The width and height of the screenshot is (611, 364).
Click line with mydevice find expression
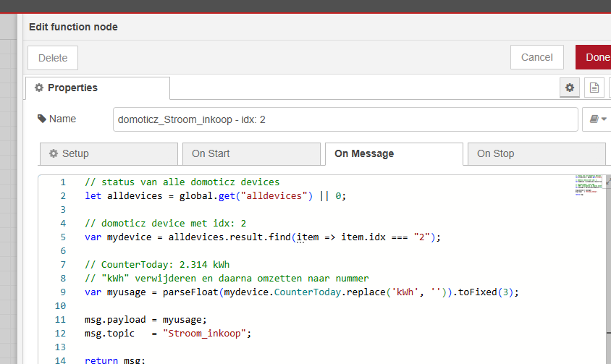click(x=262, y=237)
